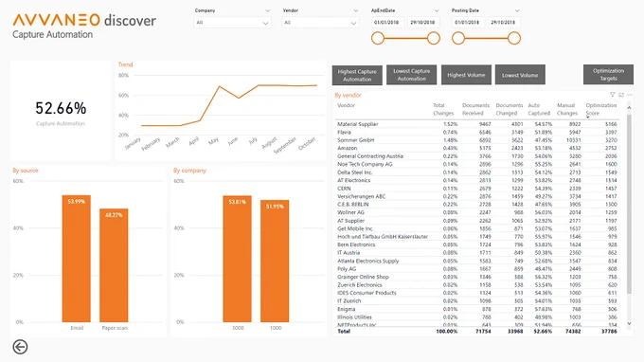Open the Vendor dropdown showing All
The image size is (644, 362).
coord(320,23)
